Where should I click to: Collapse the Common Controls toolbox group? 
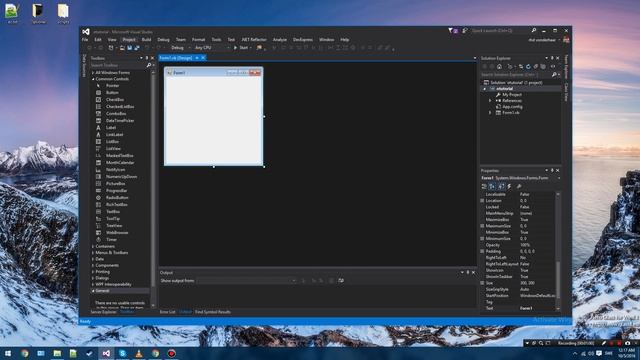tap(93, 79)
